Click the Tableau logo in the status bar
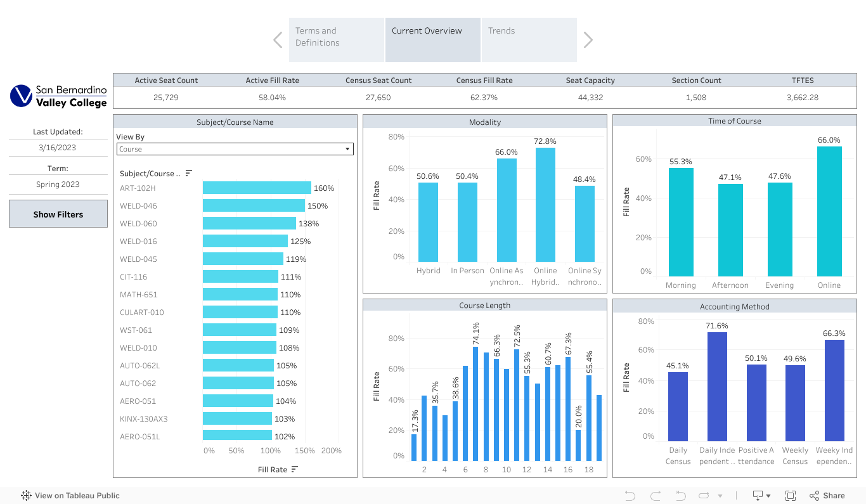This screenshot has height=504, width=866. click(x=25, y=495)
